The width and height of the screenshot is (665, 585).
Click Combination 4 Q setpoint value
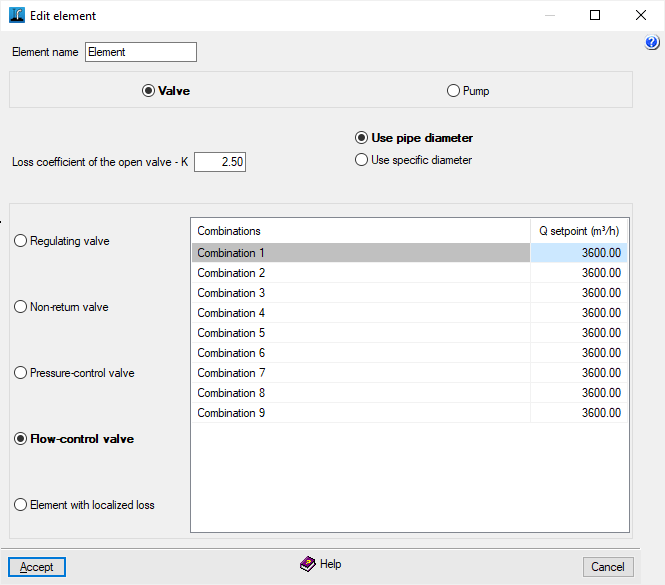pos(579,313)
